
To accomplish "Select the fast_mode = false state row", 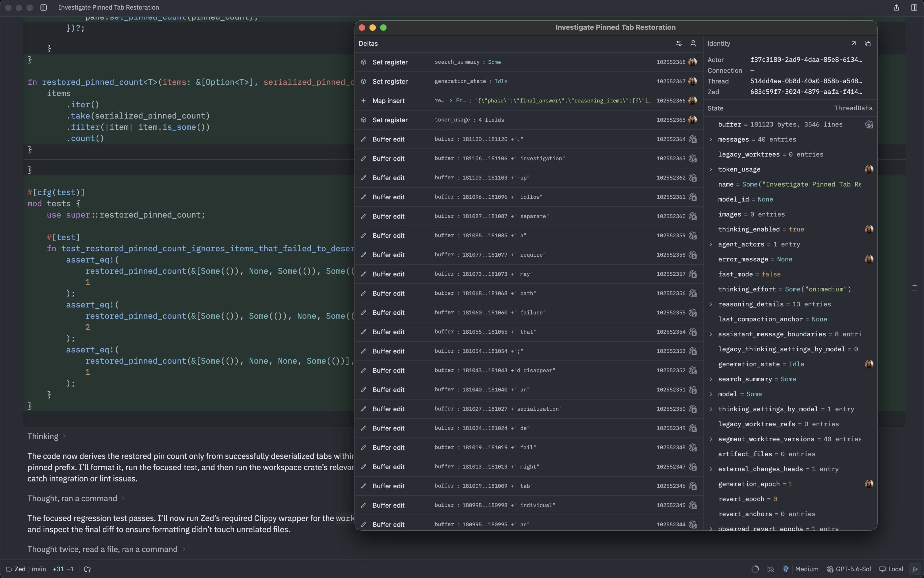I will click(x=790, y=274).
